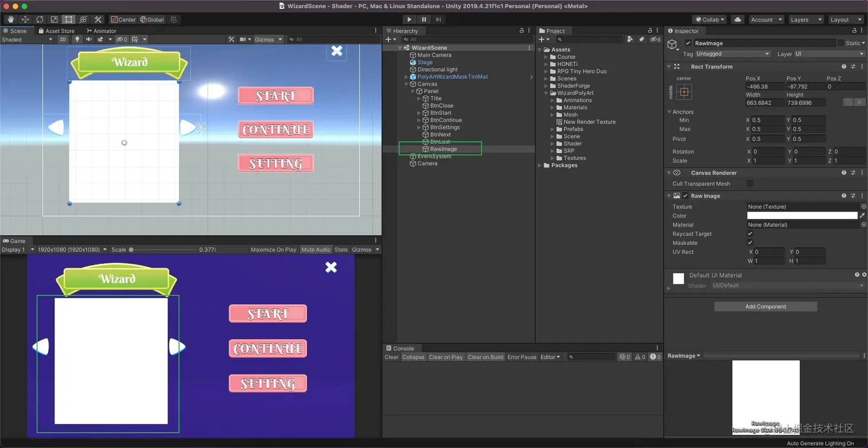Select the Scale tool

54,20
